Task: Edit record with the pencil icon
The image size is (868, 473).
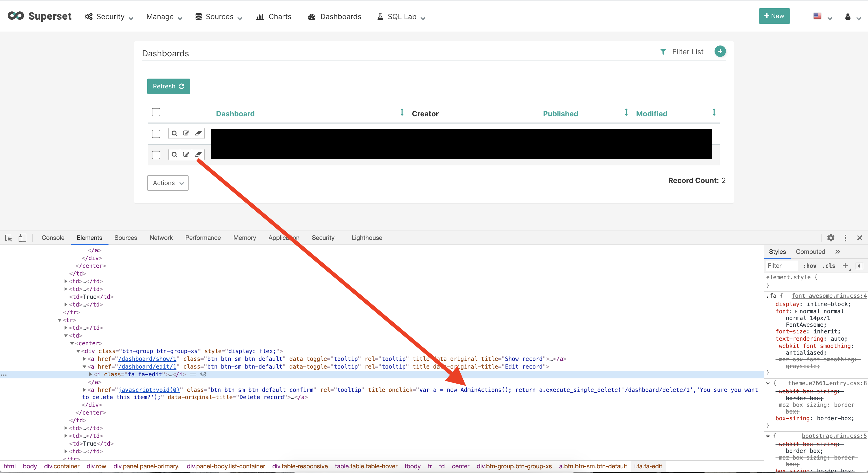Action: [186, 134]
